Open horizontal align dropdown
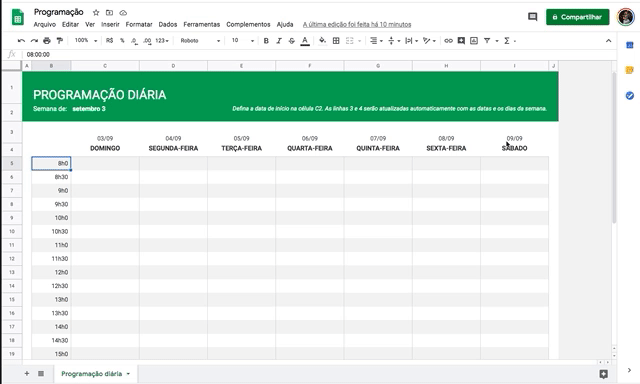 coord(376,40)
